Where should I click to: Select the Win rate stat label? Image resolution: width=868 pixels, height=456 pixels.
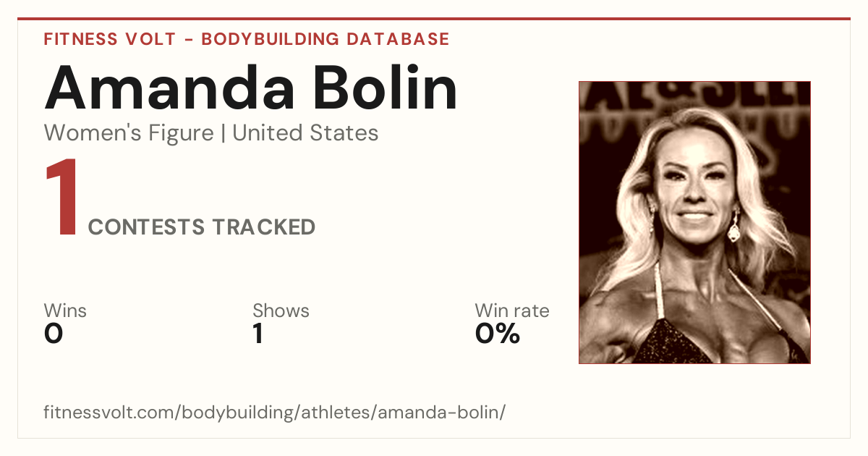(512, 311)
